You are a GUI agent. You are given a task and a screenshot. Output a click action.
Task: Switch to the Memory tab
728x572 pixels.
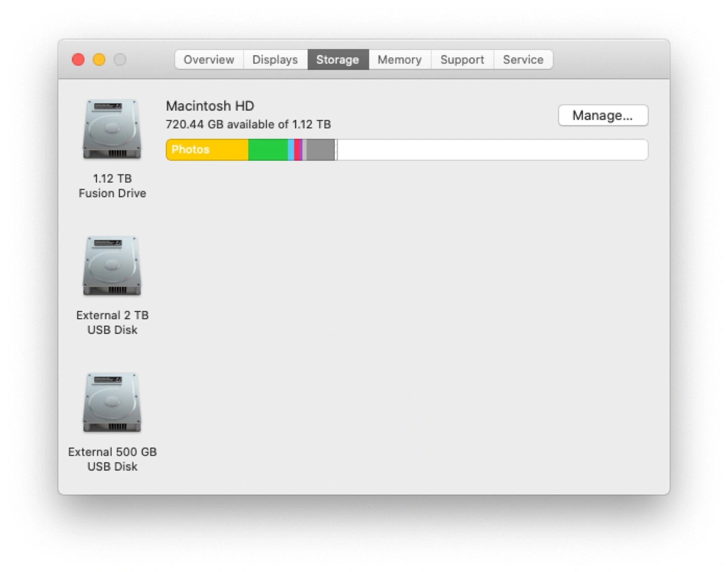(399, 60)
